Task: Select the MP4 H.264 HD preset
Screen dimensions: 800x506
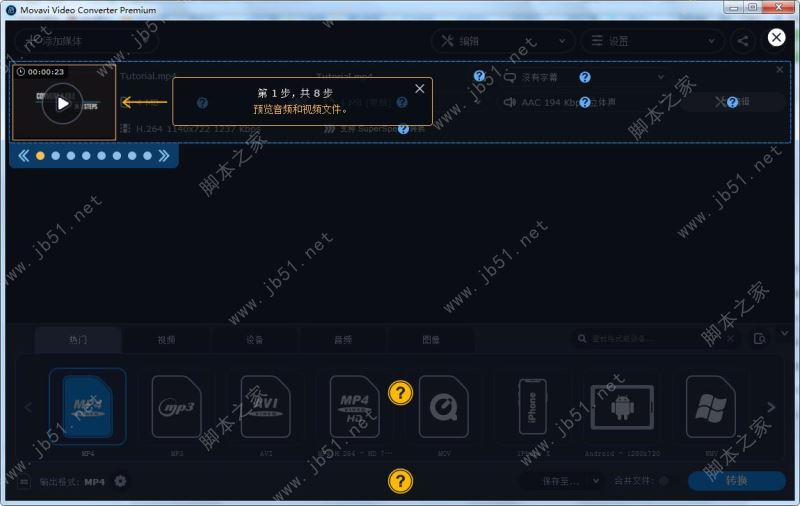Action: click(355, 407)
